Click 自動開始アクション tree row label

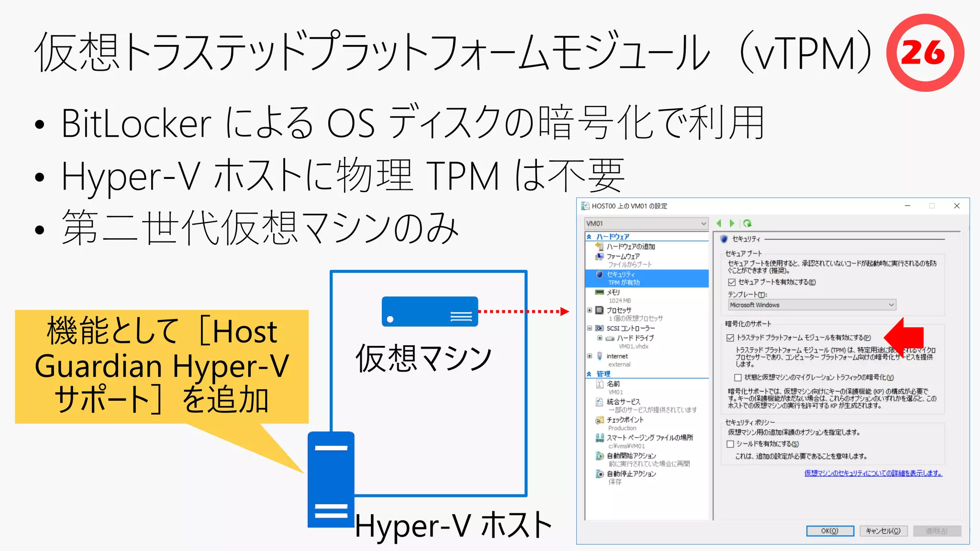click(631, 456)
